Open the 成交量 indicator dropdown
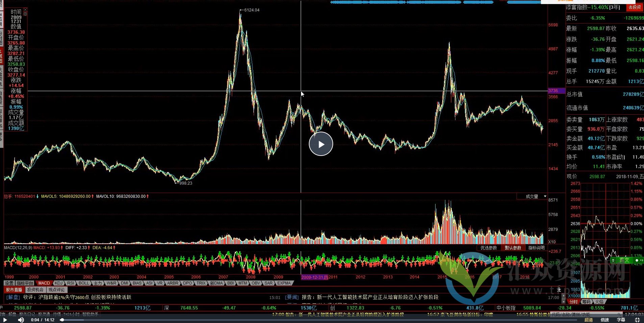 tap(545, 196)
